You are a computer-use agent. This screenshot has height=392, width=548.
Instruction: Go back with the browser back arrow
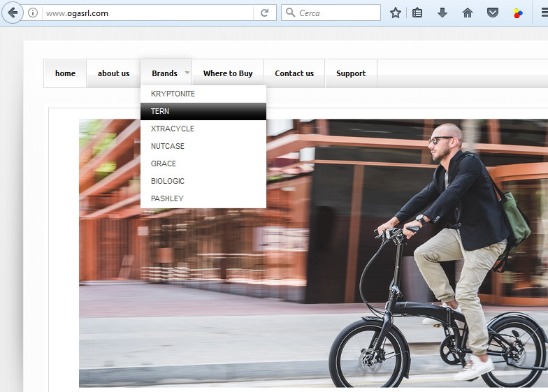coord(13,13)
